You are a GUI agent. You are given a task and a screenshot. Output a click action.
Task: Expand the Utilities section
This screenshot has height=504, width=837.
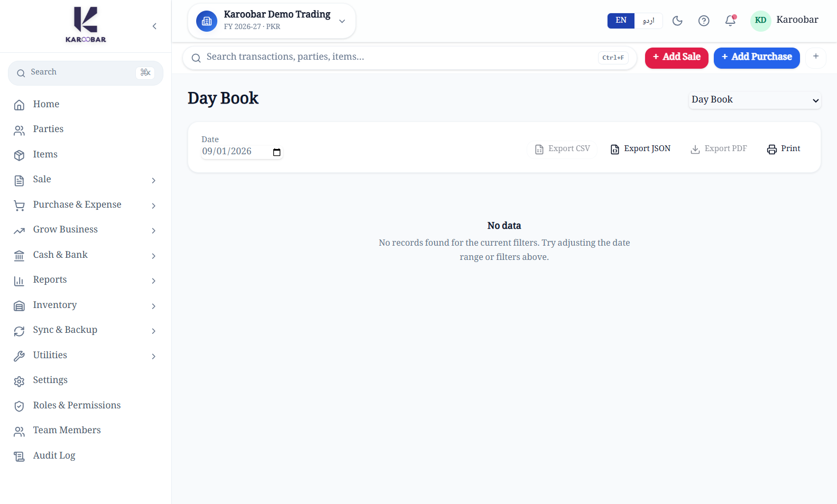click(x=86, y=356)
